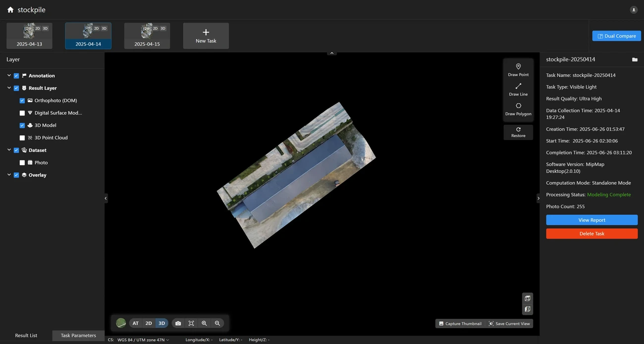
Task: Click the zoom out magnifier icon
Action: point(217,323)
